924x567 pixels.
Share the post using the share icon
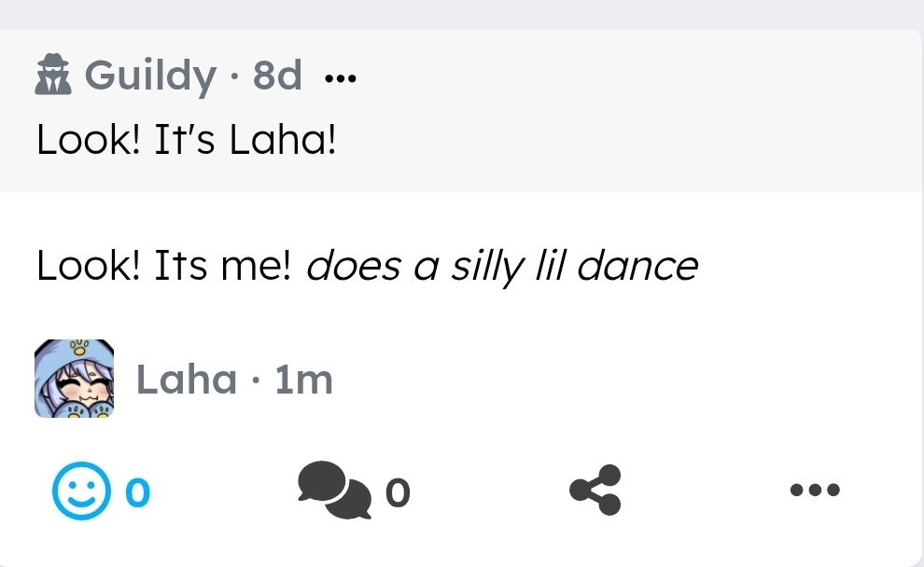(x=595, y=491)
